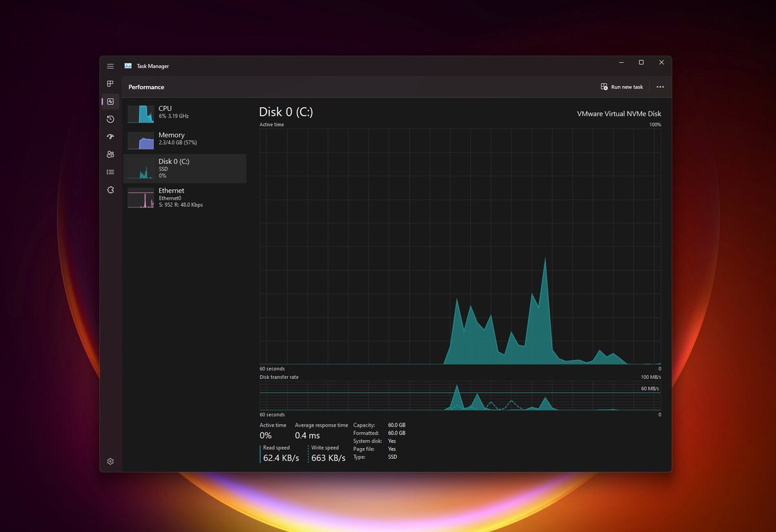Click the 'System disk:' label
The width and height of the screenshot is (776, 532).
click(x=366, y=441)
